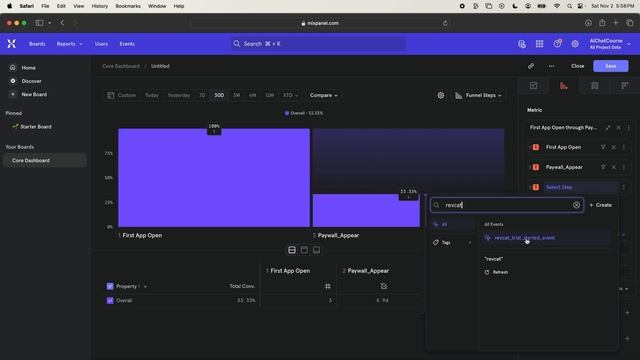Add filter to Paywall_Appear step

point(603,167)
